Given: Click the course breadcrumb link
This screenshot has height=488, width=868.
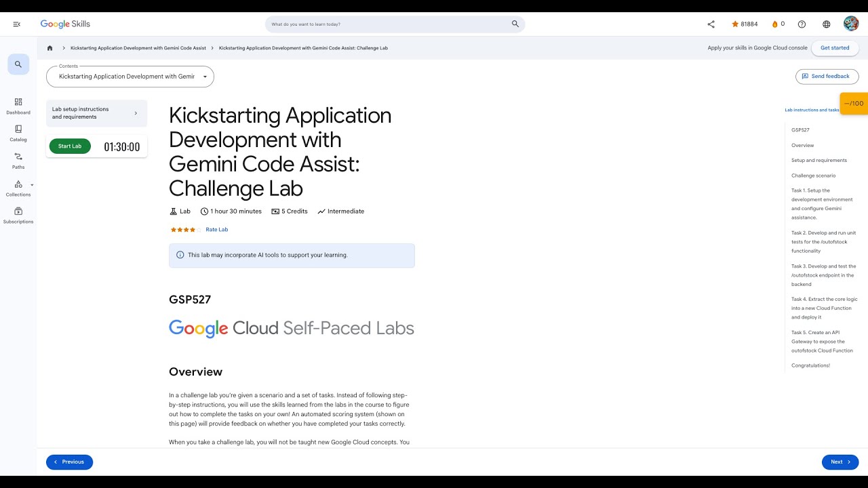Looking at the screenshot, I should tap(138, 48).
